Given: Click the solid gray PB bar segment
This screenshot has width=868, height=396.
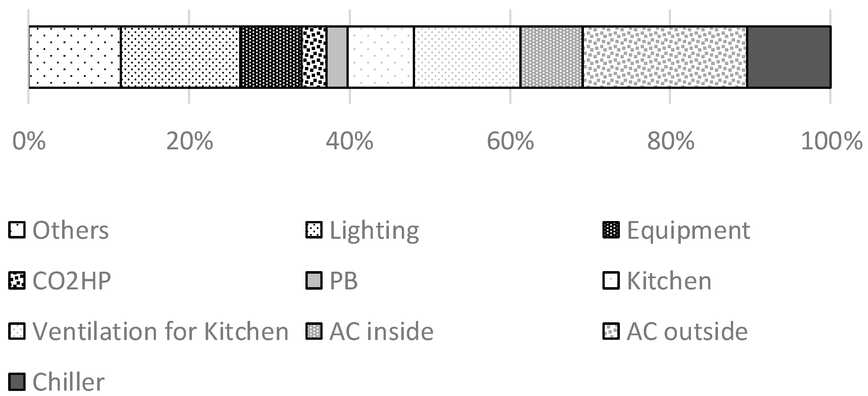Looking at the screenshot, I should pyautogui.click(x=337, y=57).
